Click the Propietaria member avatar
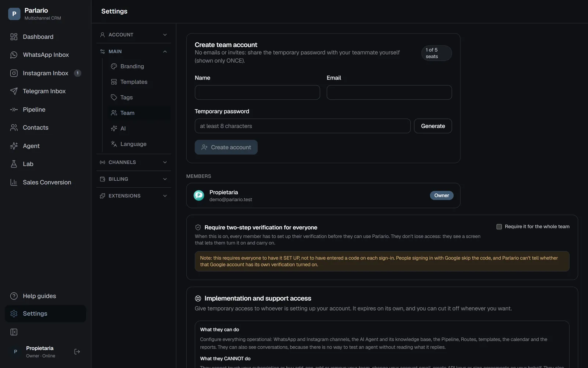Screen dimensions: 588x368 pos(199,195)
